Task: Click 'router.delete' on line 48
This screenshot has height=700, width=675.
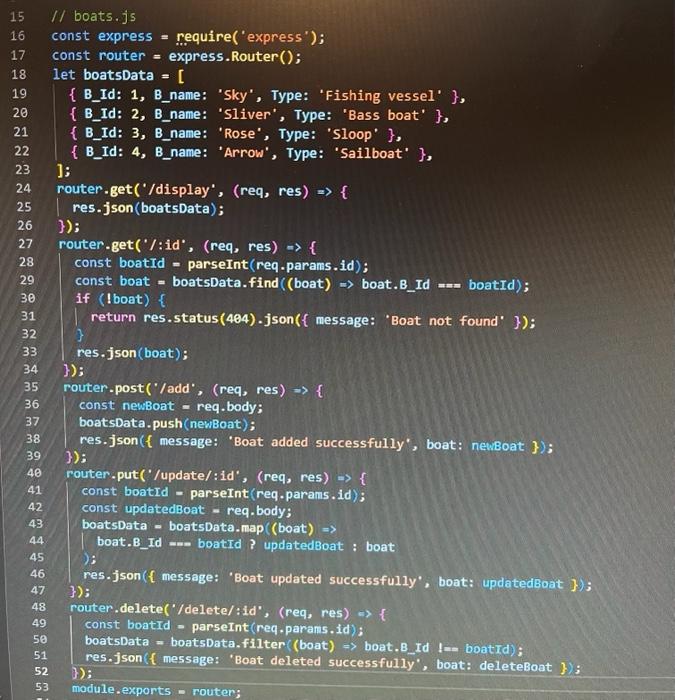Action: point(116,608)
